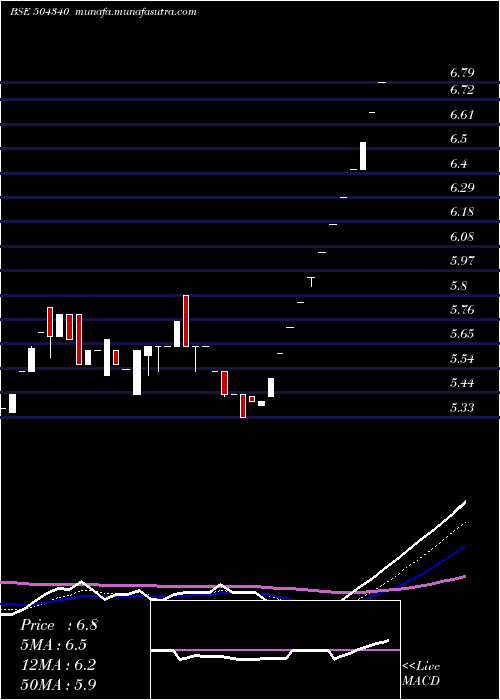Viewport: 500px width, 700px height.
Task: Click the 6.08 price level label
Action: tap(462, 237)
